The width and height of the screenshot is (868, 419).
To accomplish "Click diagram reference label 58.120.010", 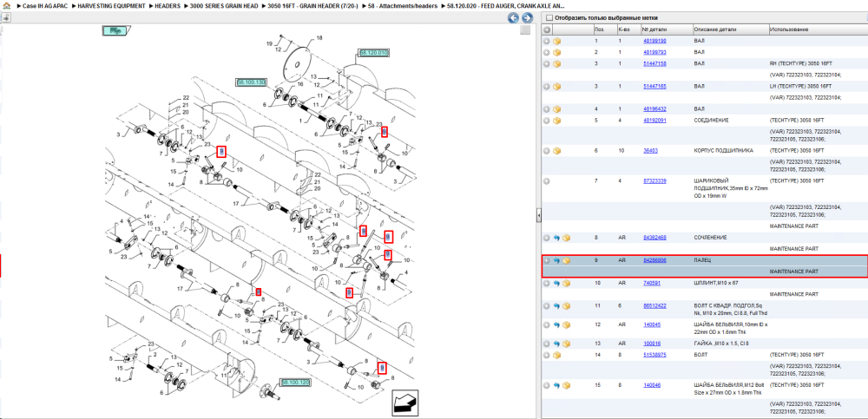I will (x=373, y=53).
